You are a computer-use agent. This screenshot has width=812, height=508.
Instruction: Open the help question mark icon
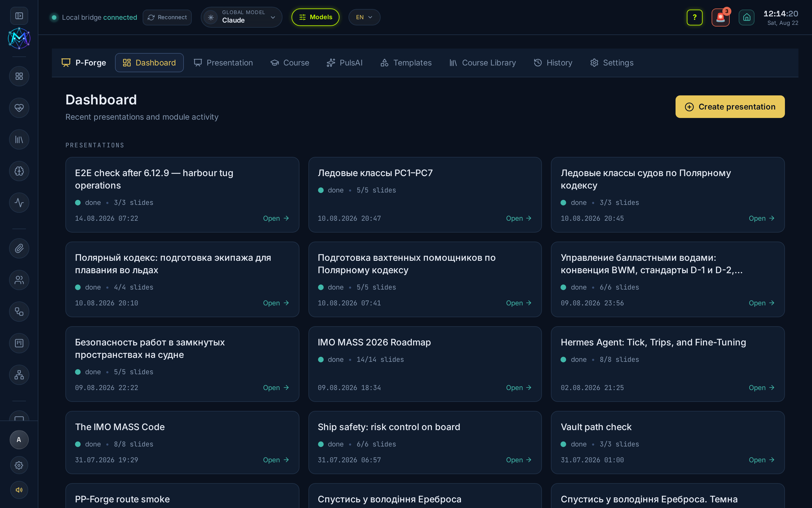(694, 17)
